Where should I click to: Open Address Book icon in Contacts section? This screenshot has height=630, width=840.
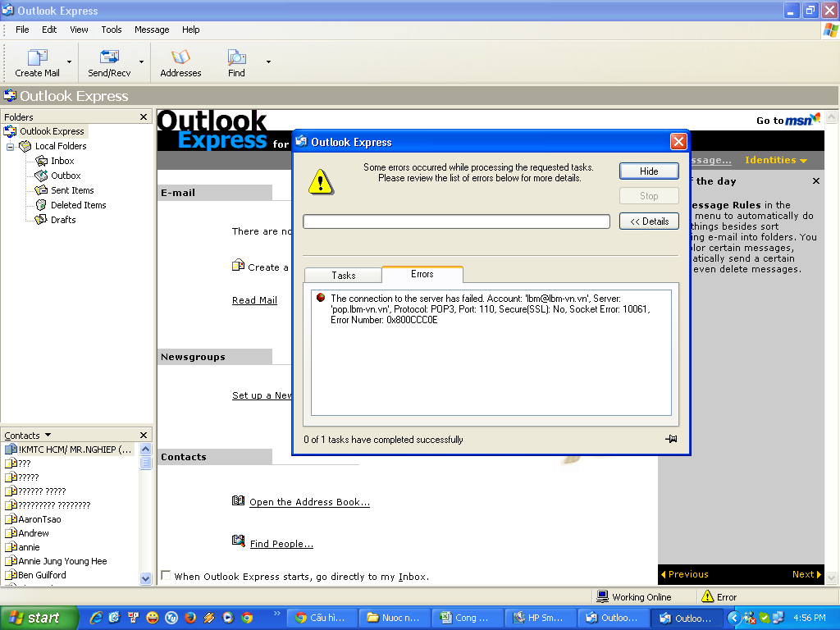239,500
